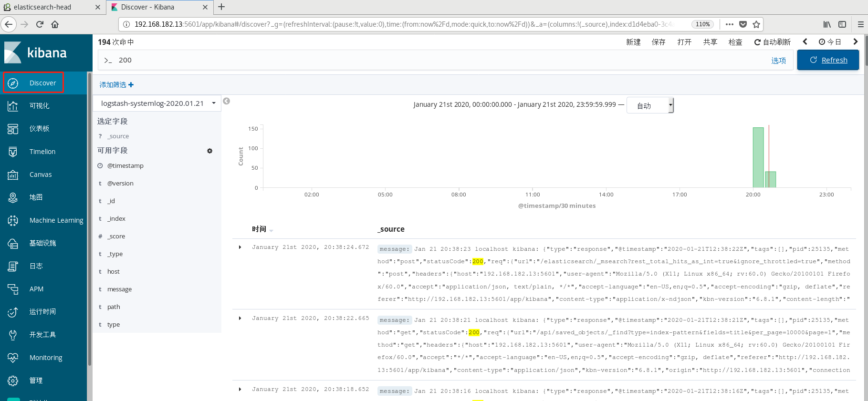Click 共享 in the top menu
Image resolution: width=868 pixels, height=401 pixels.
[710, 42]
